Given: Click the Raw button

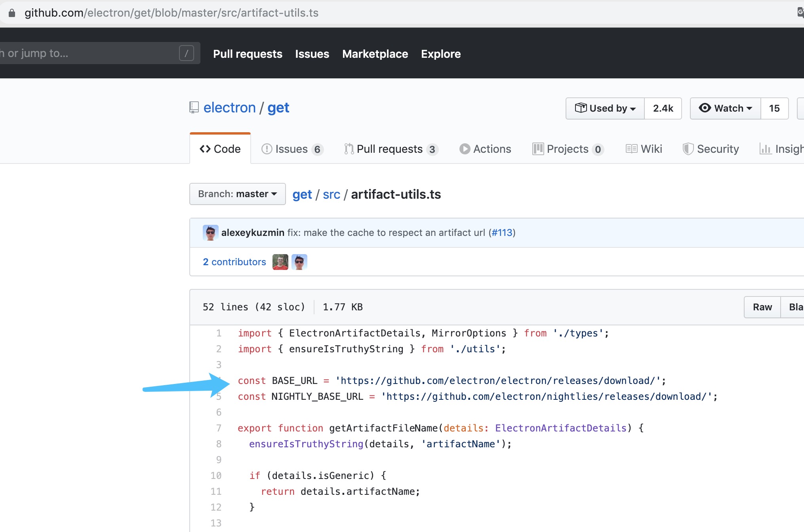Looking at the screenshot, I should (762, 307).
